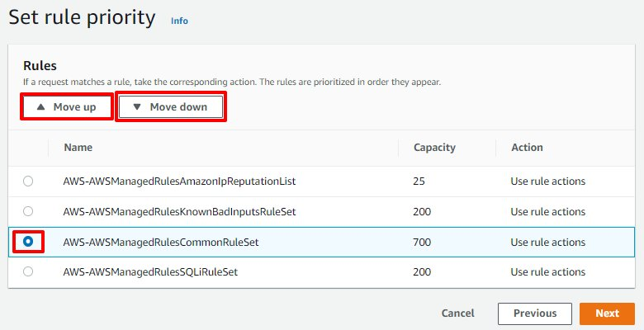The height and width of the screenshot is (330, 644).
Task: Click the selected CommonRuleSet radio button
Action: (x=29, y=242)
